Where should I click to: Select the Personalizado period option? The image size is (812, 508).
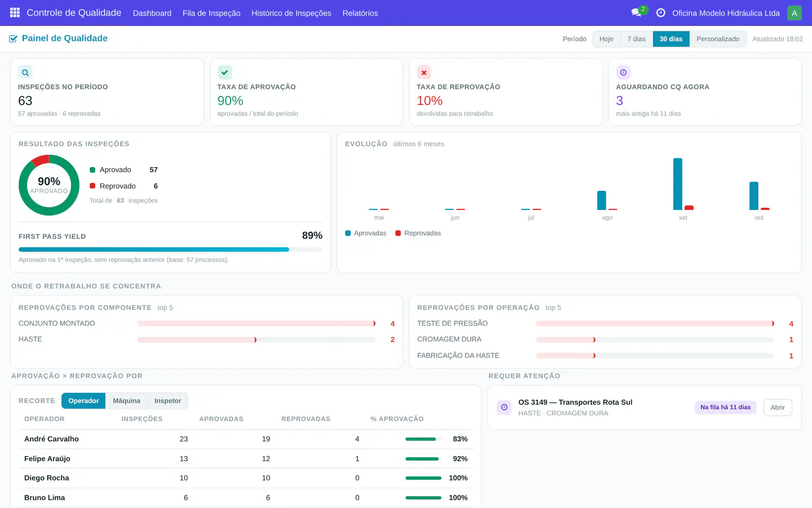[x=718, y=39]
